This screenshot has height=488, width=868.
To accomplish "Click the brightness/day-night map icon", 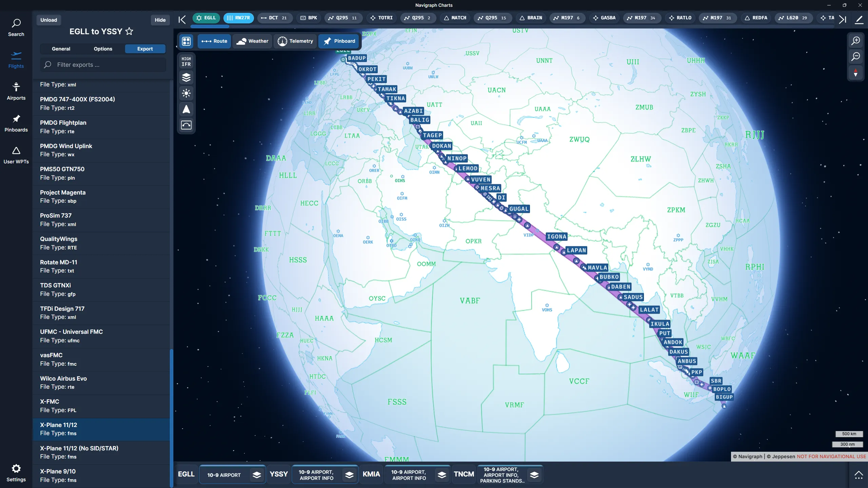I will click(x=186, y=93).
